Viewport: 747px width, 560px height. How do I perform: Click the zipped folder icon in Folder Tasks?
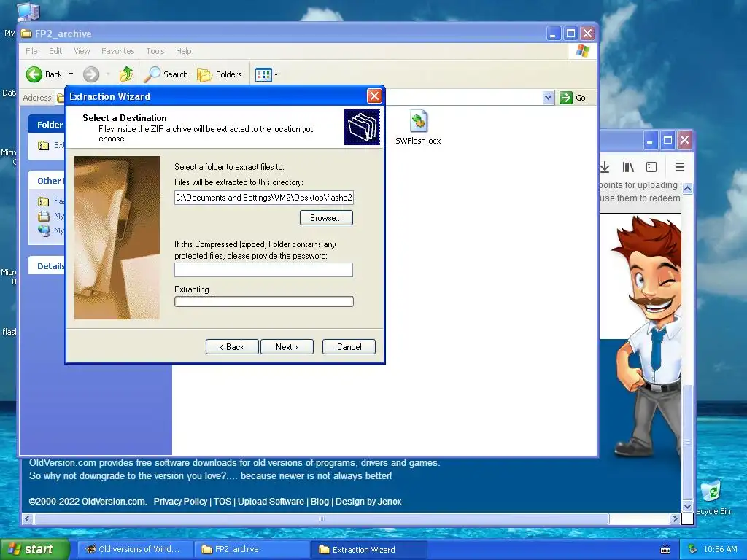tap(43, 145)
